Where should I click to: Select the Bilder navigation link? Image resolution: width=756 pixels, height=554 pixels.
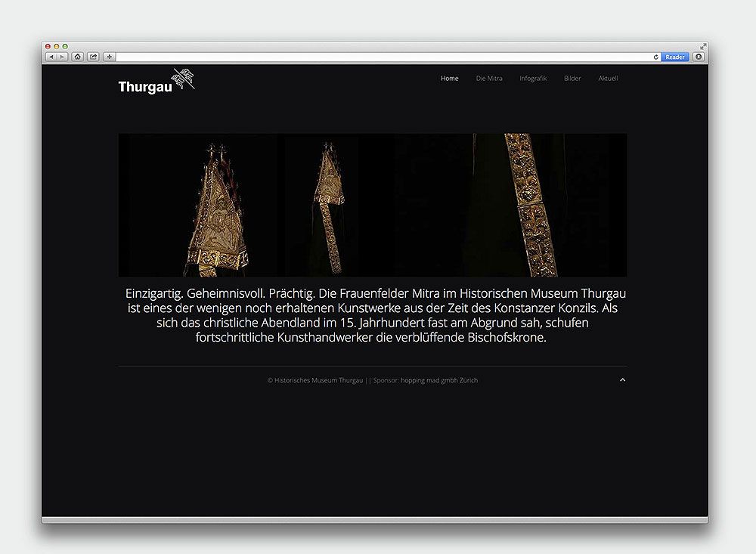572,79
